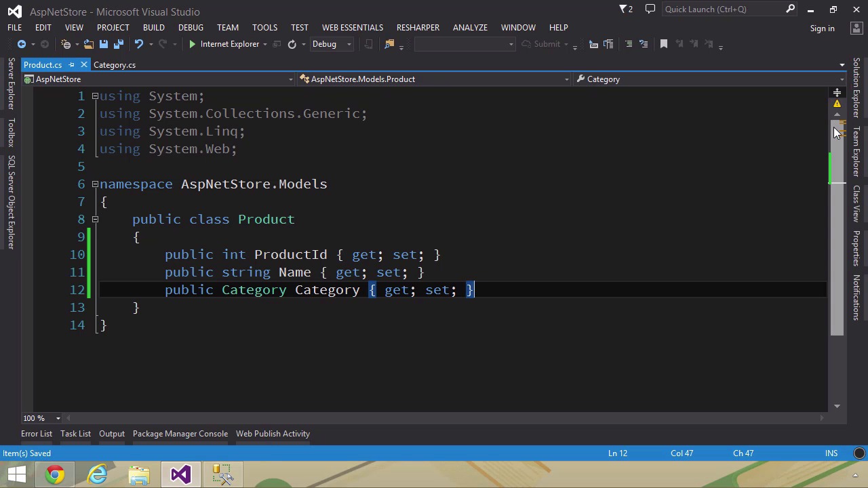Open Internet Explorer from the Windows taskbar
Image resolution: width=868 pixels, height=488 pixels.
coord(98,474)
